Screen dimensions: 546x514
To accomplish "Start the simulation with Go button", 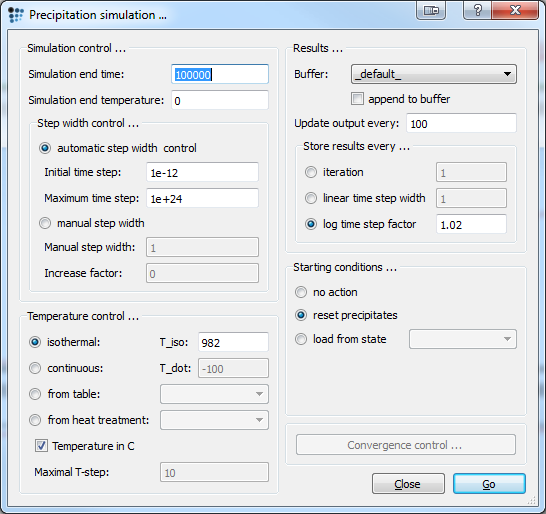I will [489, 484].
